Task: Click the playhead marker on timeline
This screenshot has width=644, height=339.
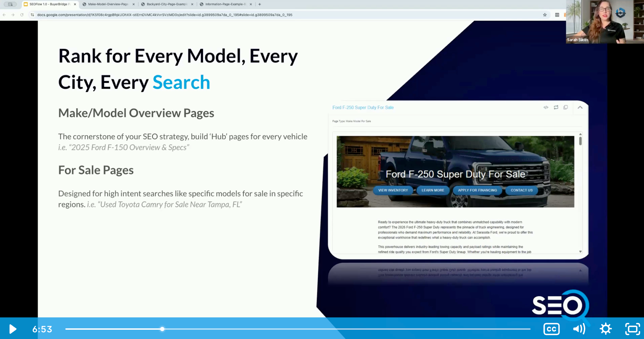Action: [x=162, y=329]
